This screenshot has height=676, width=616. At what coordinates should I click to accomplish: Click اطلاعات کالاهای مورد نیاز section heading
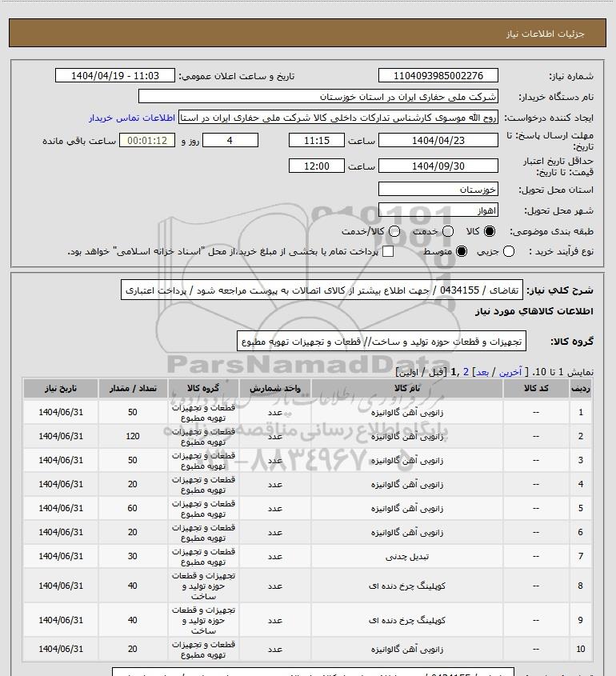534,311
